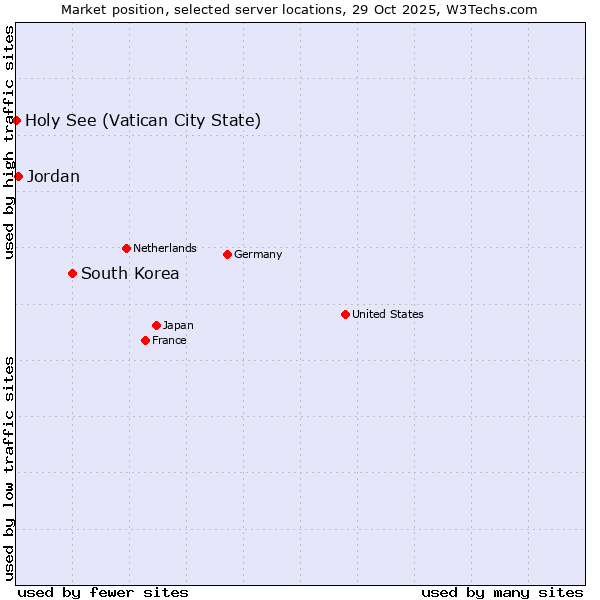Click the France red data dot

coord(145,340)
